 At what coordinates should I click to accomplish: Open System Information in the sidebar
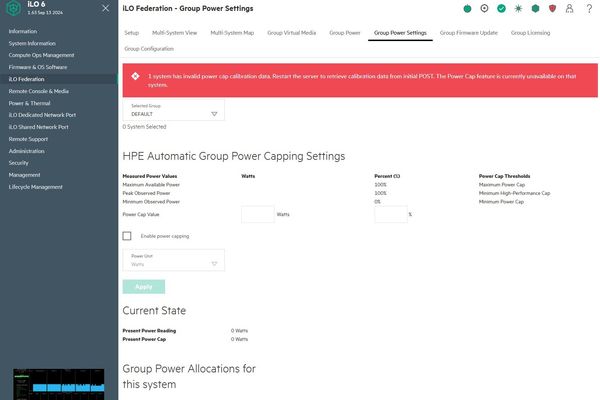(x=32, y=43)
